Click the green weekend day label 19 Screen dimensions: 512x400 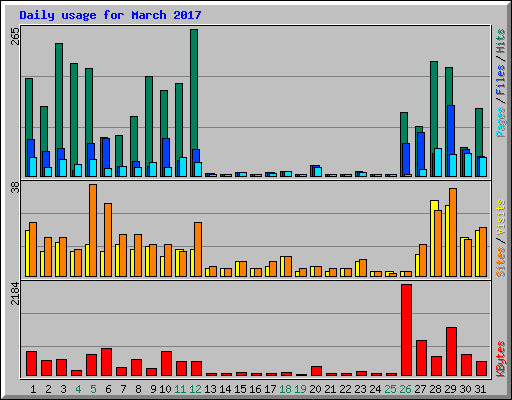pyautogui.click(x=300, y=389)
